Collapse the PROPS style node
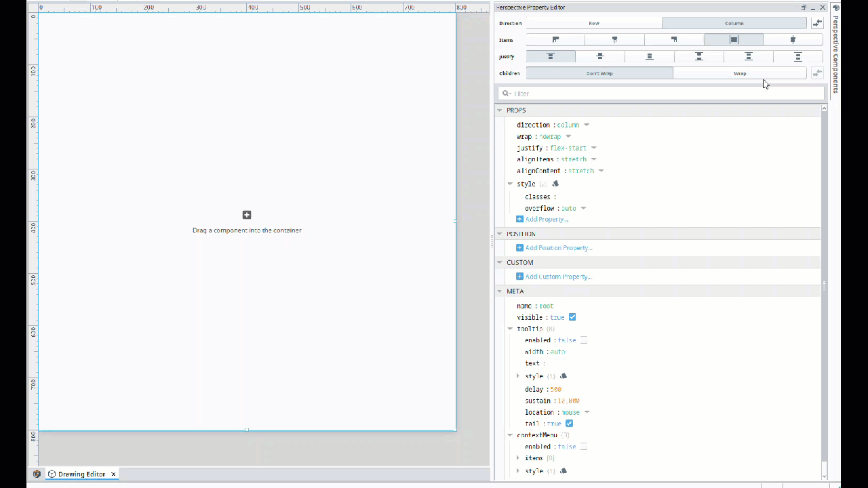The image size is (868, 488). pos(511,184)
